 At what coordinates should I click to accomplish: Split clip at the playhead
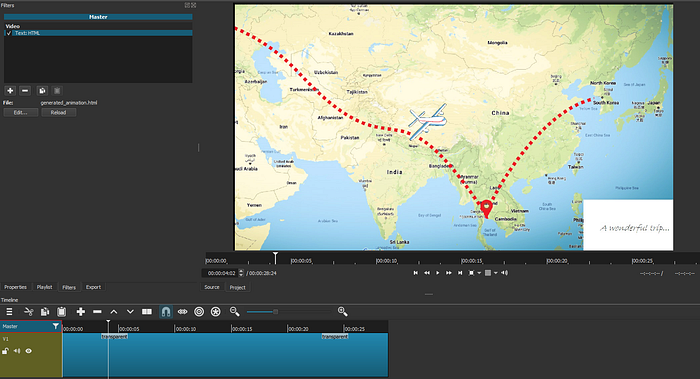pos(147,312)
